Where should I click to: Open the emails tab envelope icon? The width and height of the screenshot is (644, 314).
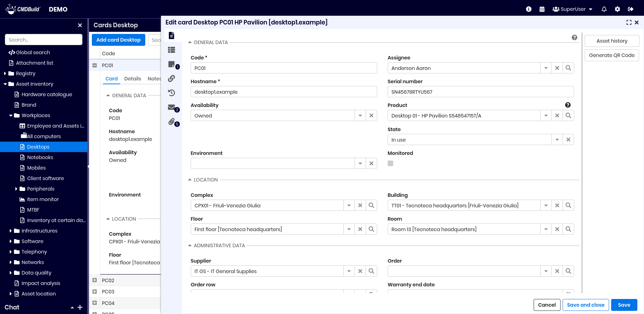click(171, 107)
